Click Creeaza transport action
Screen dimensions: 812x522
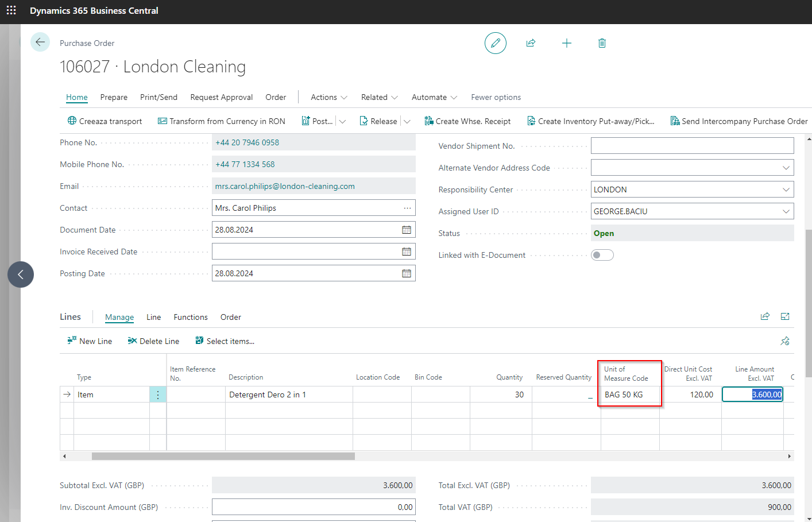click(x=105, y=121)
